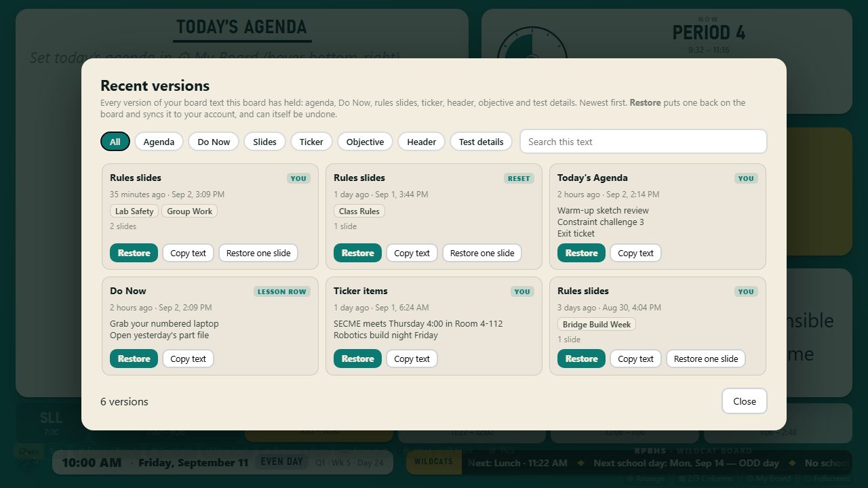Copy text of Rules slides from Sep 2, 3:09 PM

(188, 253)
